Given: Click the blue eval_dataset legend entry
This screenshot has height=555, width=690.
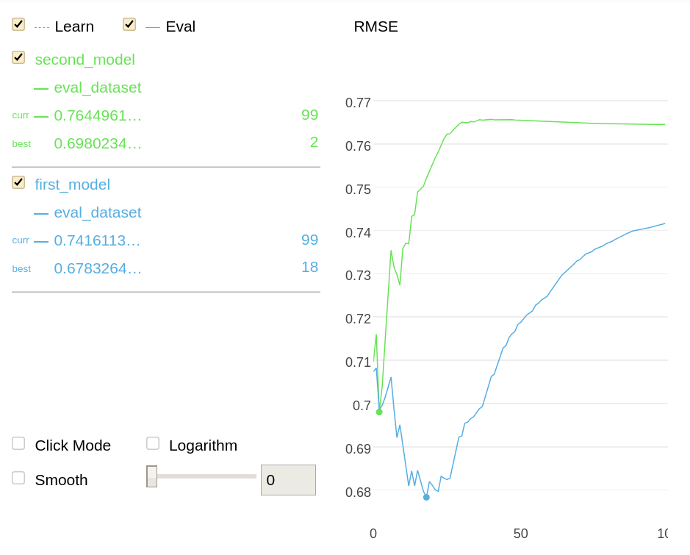Looking at the screenshot, I should tap(97, 213).
